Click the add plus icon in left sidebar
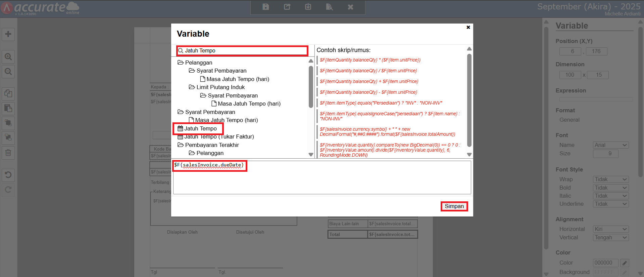Screen dimensions: 644x277 pyautogui.click(x=8, y=34)
